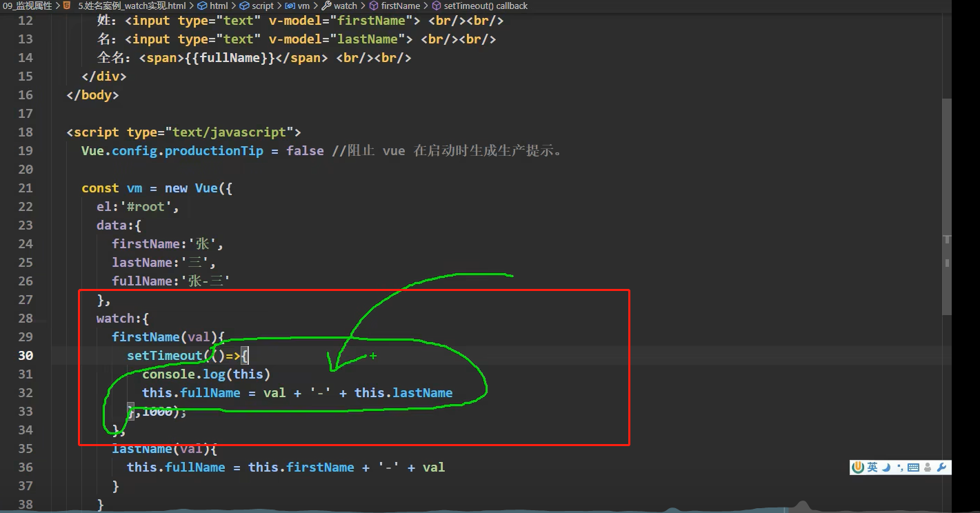Click v-model="lastName" on line 13
The image size is (980, 513).
[341, 39]
